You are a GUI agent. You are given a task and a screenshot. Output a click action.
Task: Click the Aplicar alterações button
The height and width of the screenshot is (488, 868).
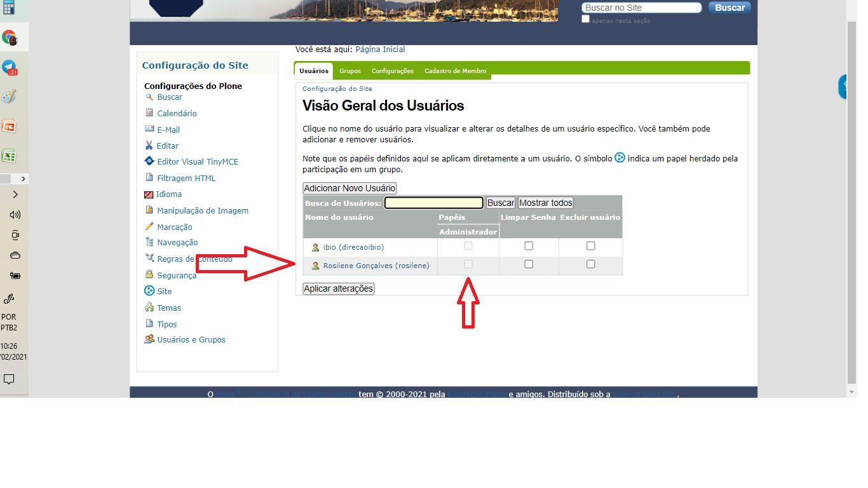(x=339, y=288)
